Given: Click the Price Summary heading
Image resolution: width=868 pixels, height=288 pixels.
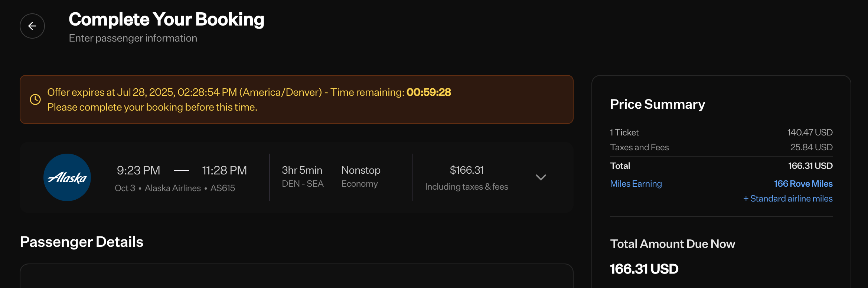Looking at the screenshot, I should (x=657, y=104).
